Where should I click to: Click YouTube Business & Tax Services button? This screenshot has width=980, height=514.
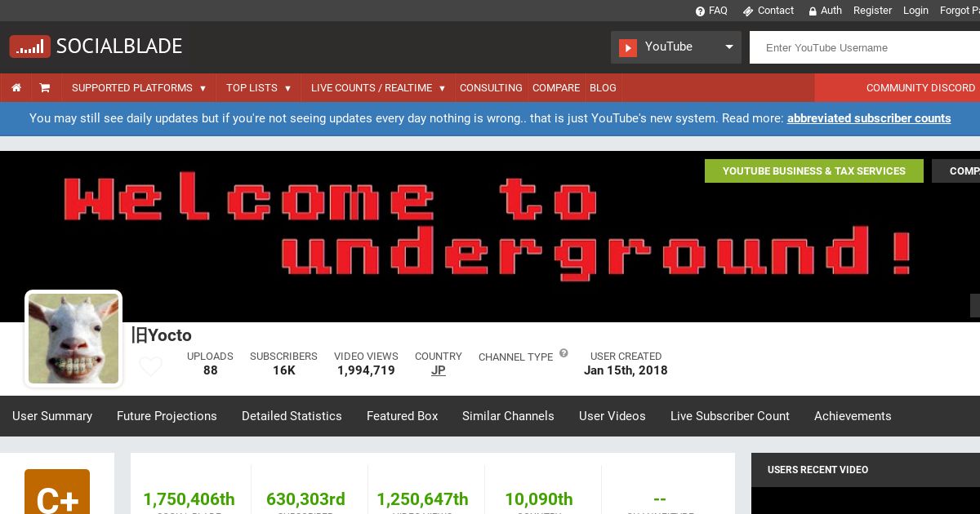click(814, 171)
